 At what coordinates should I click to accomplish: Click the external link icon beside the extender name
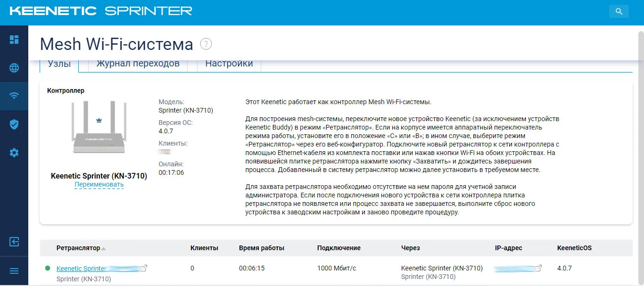(144, 268)
